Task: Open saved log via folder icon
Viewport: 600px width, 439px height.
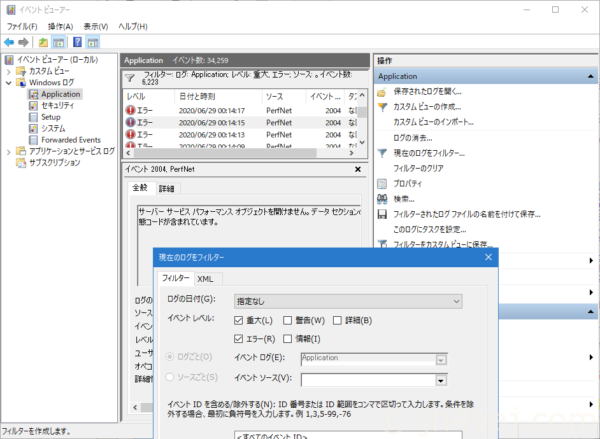Action: click(x=381, y=91)
